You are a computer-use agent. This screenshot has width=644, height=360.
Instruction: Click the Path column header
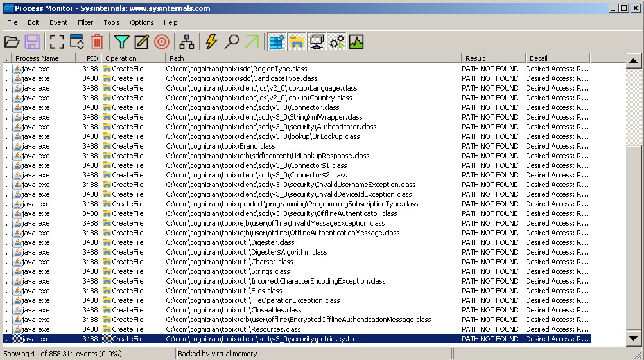tap(313, 59)
